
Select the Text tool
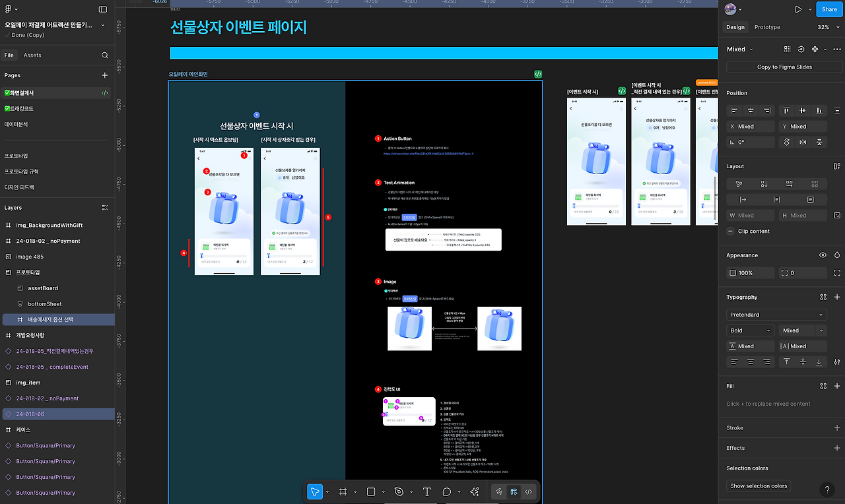427,491
